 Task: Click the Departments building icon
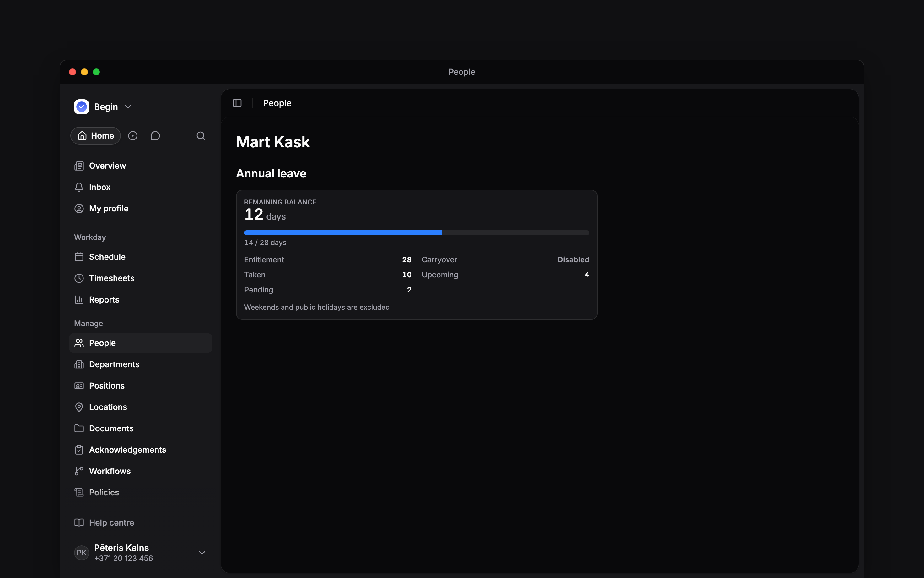(79, 364)
